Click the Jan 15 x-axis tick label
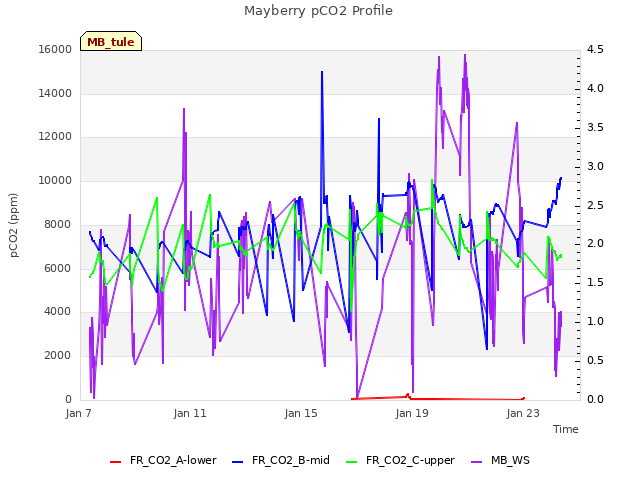This screenshot has height=480, width=640. (x=301, y=413)
